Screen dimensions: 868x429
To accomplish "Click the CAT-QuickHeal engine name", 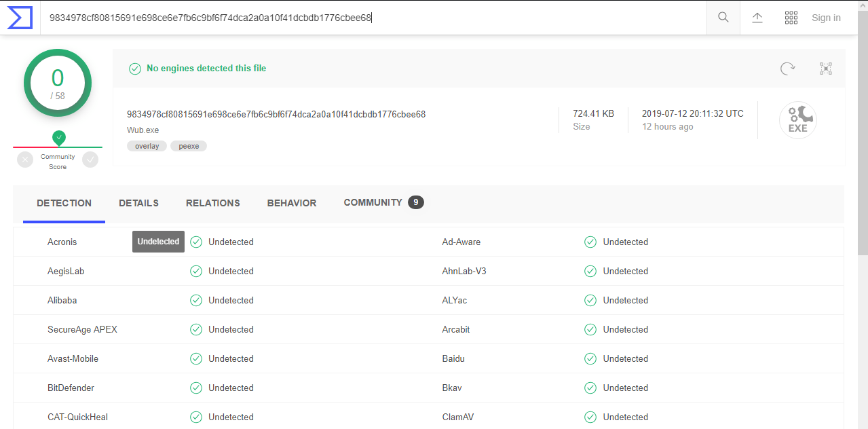I will [77, 417].
